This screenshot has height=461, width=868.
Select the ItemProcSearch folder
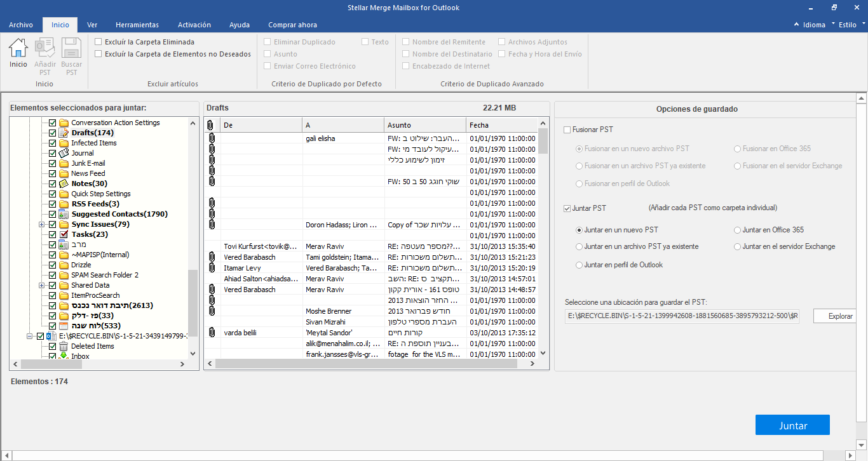(x=97, y=295)
